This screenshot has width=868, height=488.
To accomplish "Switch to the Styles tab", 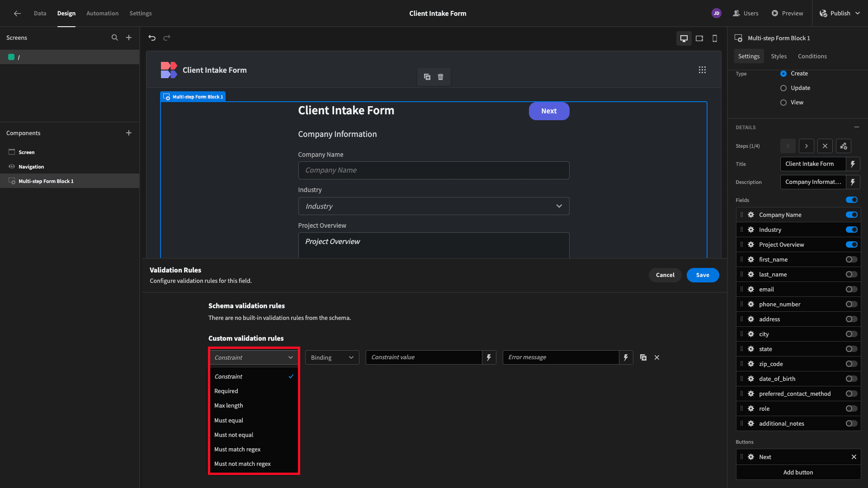I will click(778, 56).
